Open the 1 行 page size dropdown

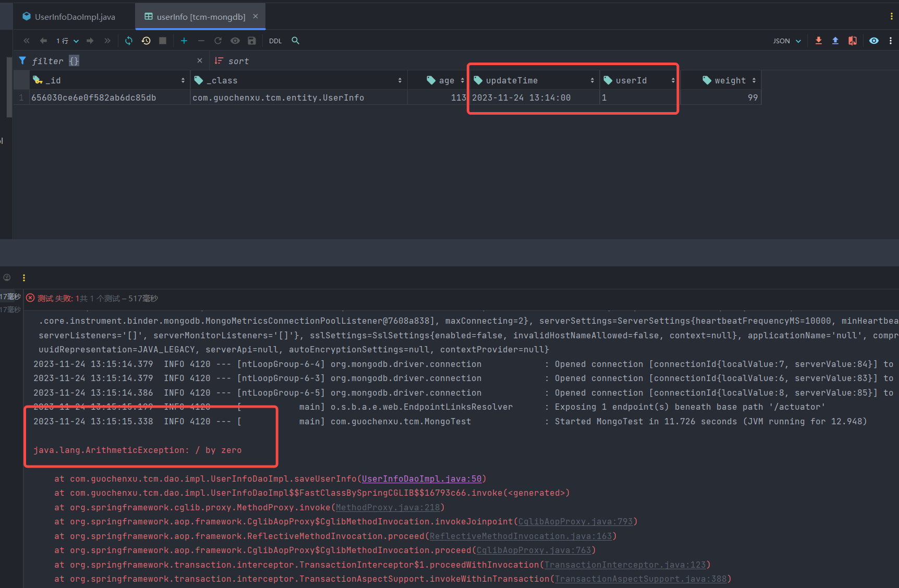68,41
